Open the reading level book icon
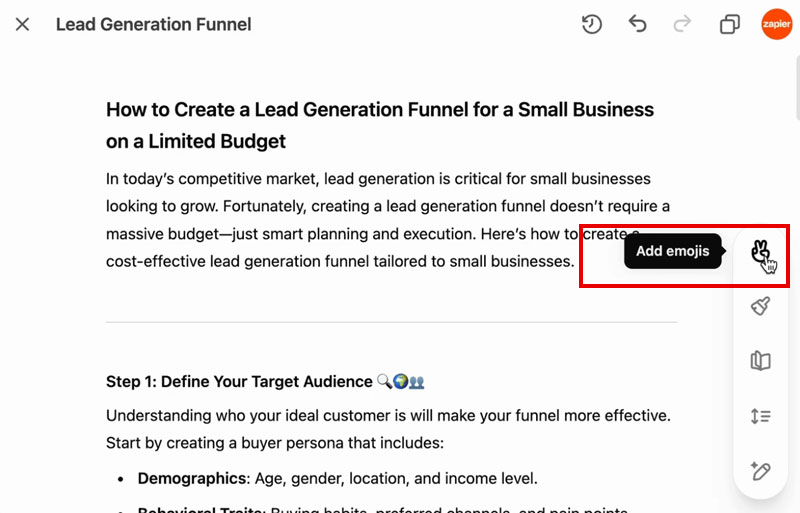 761,361
